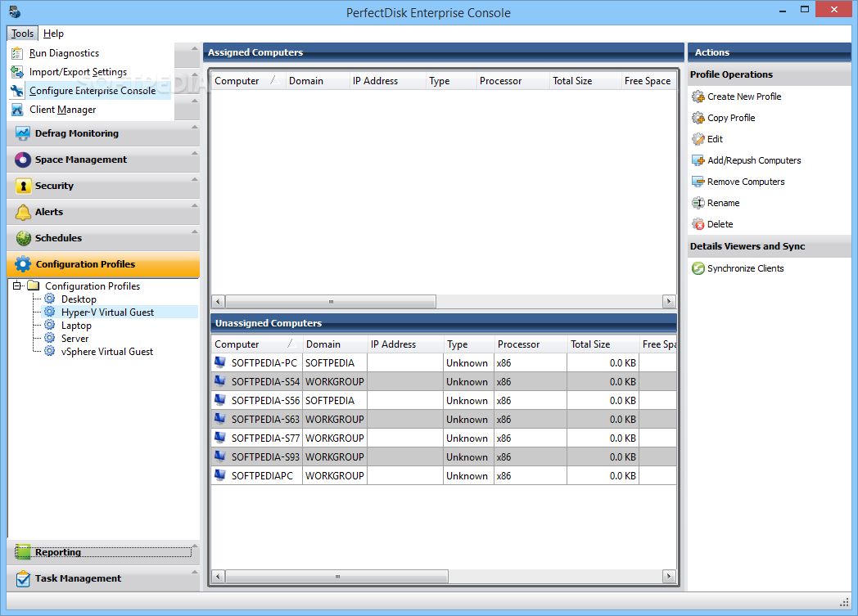Click the Add/Repush Computers icon
The image size is (858, 616).
(x=698, y=160)
